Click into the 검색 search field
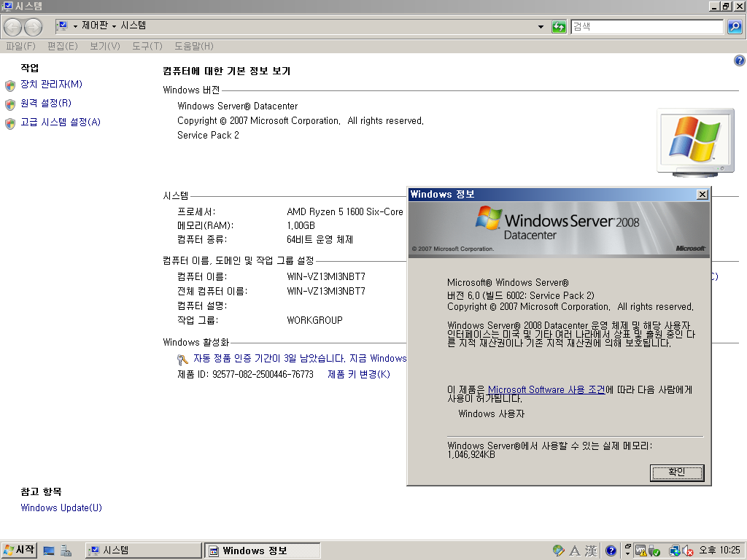 [647, 27]
